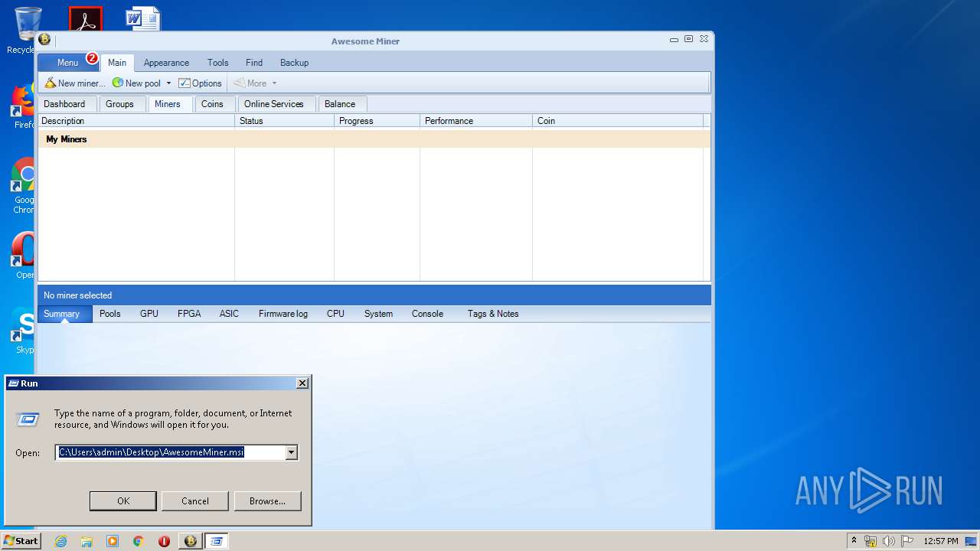The height and width of the screenshot is (551, 980).
Task: Click OK in the Run dialog
Action: [123, 501]
